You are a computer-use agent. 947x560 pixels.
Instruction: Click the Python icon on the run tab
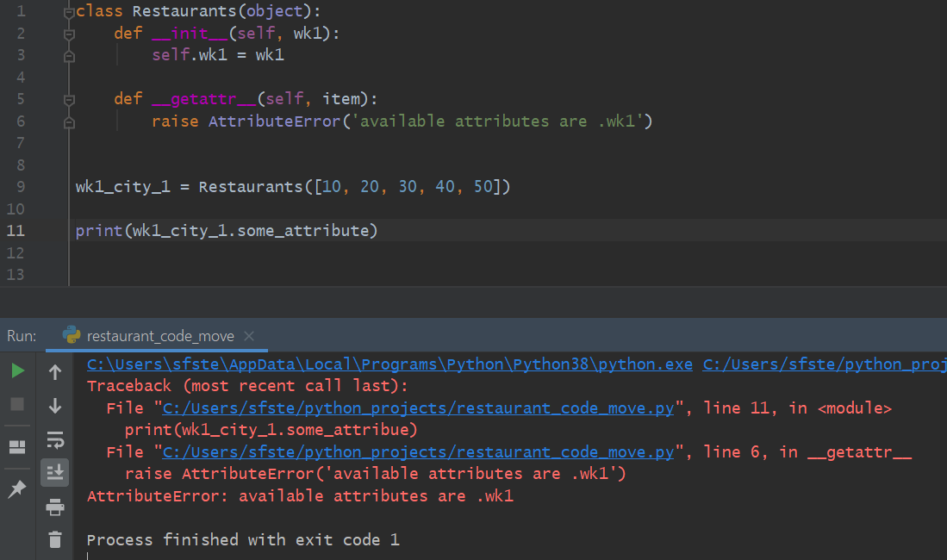pyautogui.click(x=72, y=336)
